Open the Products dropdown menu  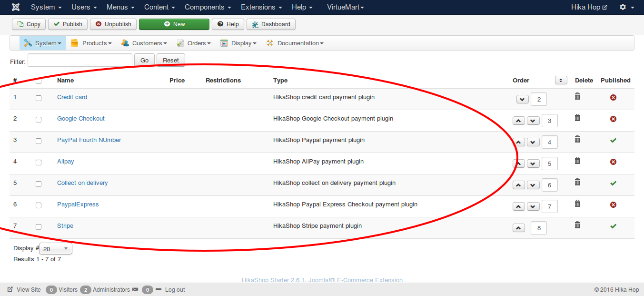click(x=91, y=43)
